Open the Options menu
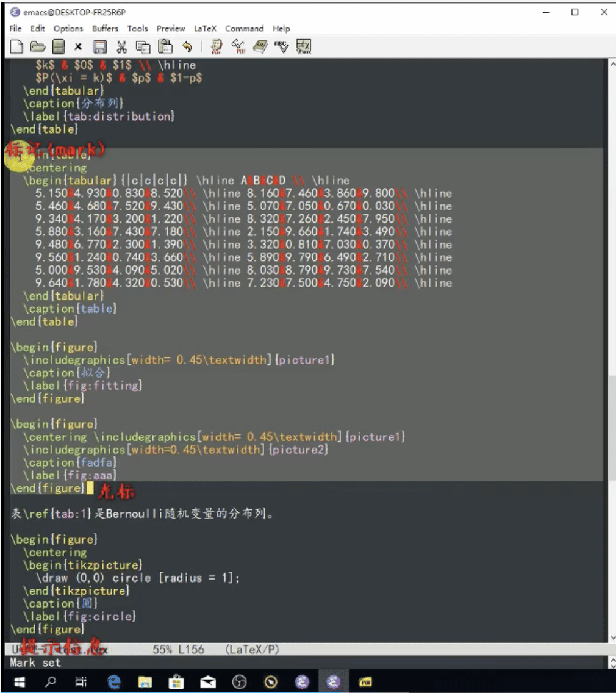This screenshot has width=616, height=693. [68, 28]
